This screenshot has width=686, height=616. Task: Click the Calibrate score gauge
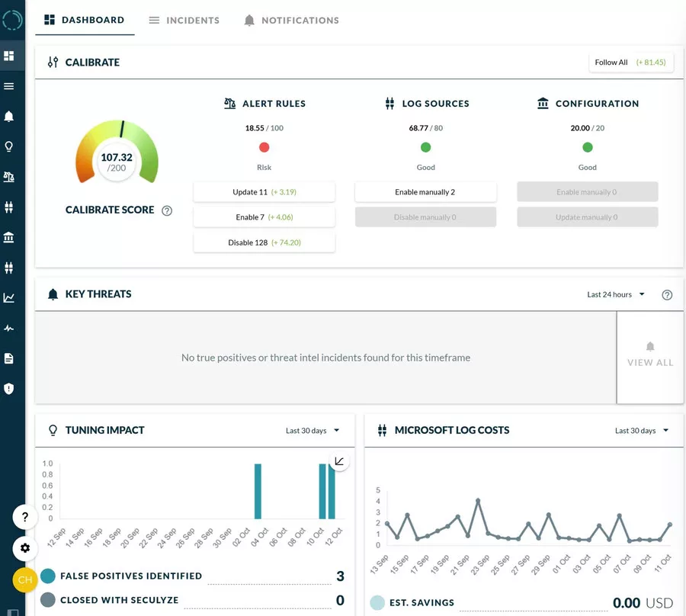coord(117,152)
